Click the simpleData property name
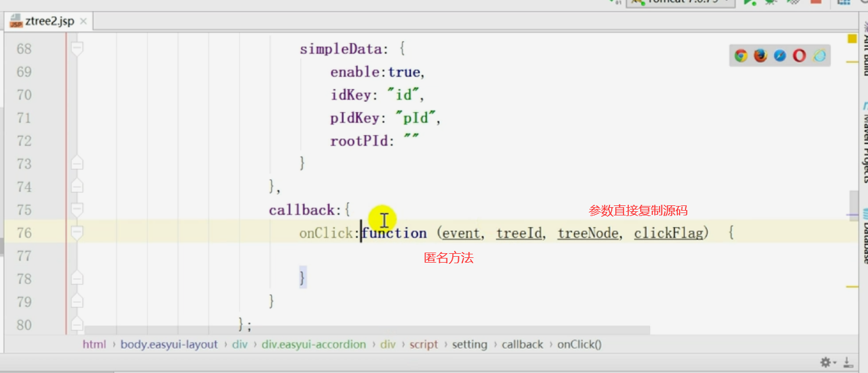This screenshot has height=373, width=868. tap(341, 49)
